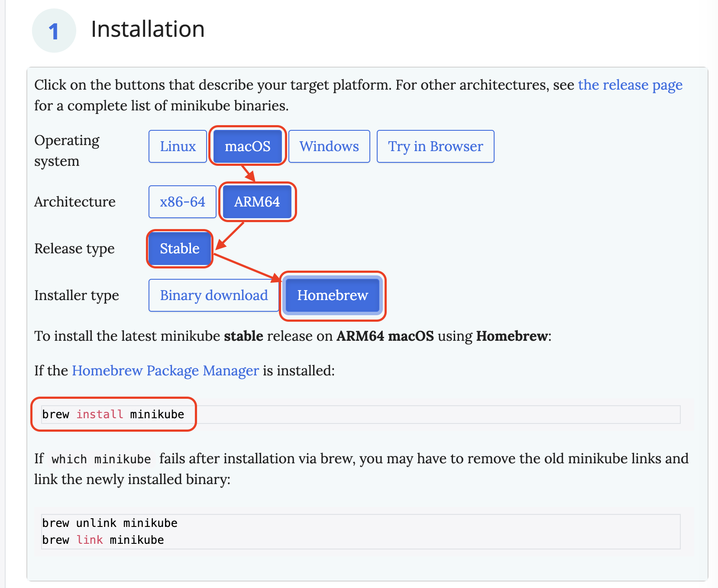Image resolution: width=718 pixels, height=588 pixels.
Task: Choose Homebrew as the installer type
Action: [333, 295]
